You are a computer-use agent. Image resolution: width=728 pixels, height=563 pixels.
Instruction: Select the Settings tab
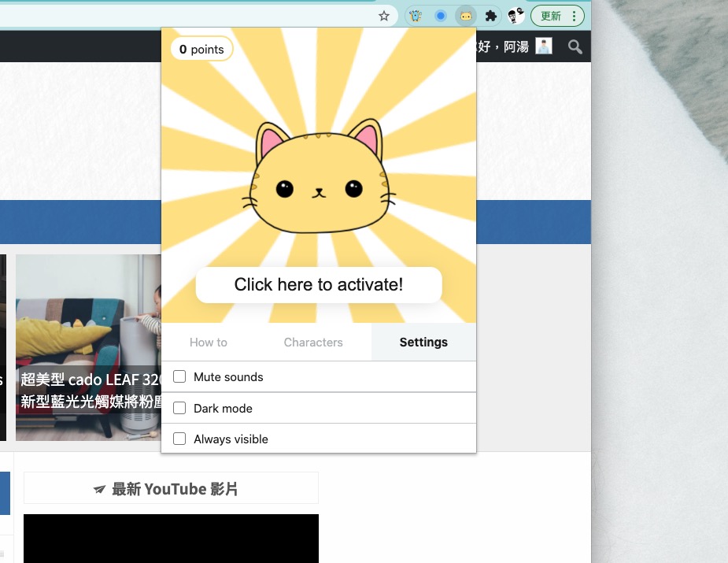click(x=423, y=343)
